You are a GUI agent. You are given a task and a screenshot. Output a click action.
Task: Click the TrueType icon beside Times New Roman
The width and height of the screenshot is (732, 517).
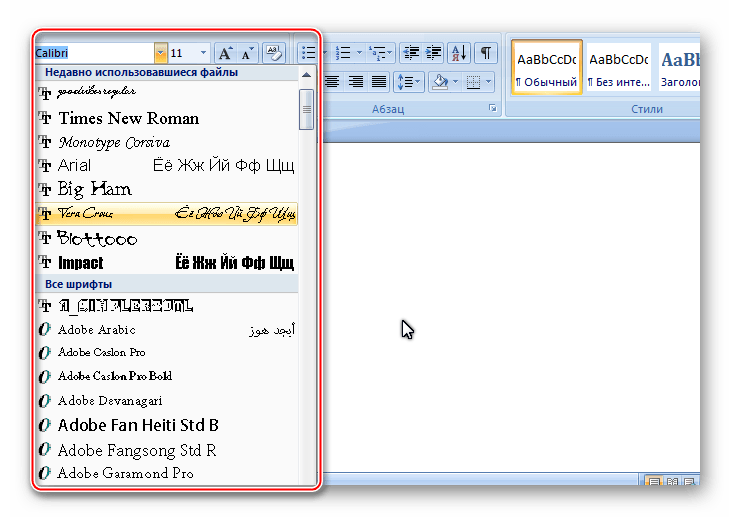[45, 118]
